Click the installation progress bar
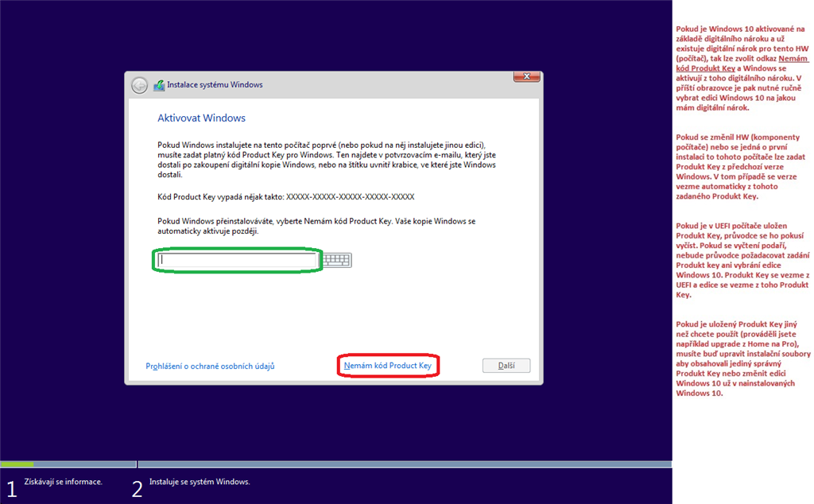 pyautogui.click(x=336, y=464)
